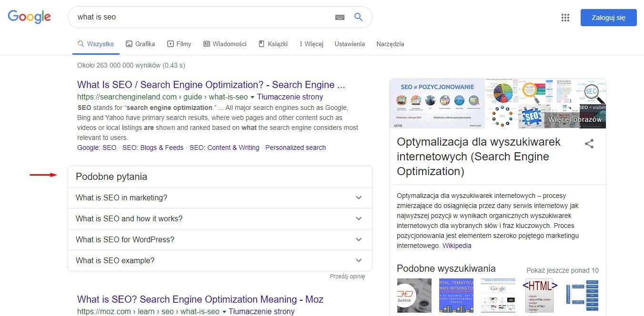This screenshot has width=644, height=316.
Task: Switch to the Filmy tab
Action: (179, 44)
